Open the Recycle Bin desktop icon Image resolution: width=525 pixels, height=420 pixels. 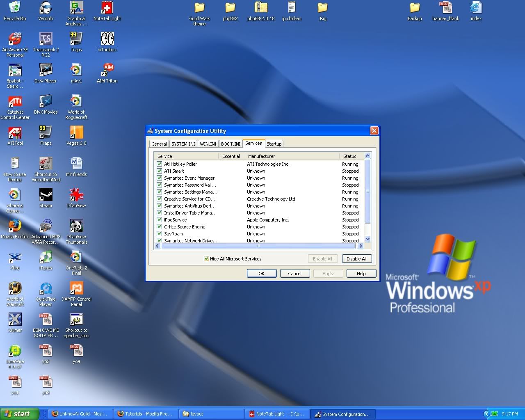pyautogui.click(x=15, y=11)
